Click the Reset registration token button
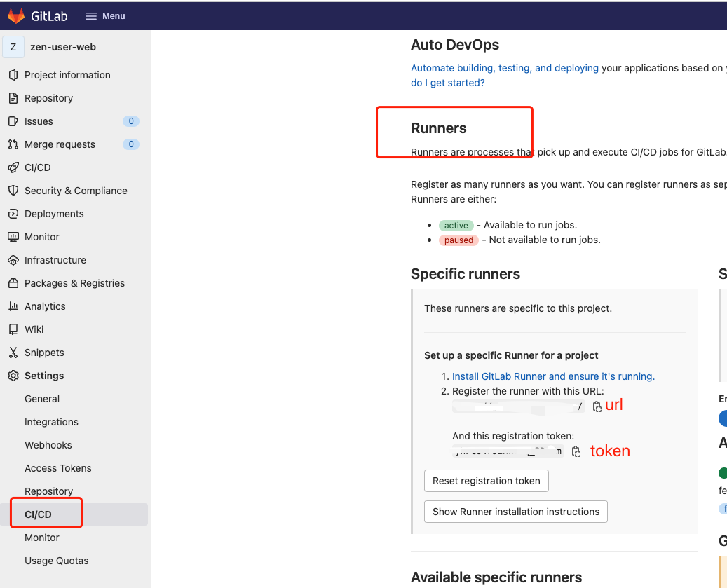The image size is (727, 588). 487,481
